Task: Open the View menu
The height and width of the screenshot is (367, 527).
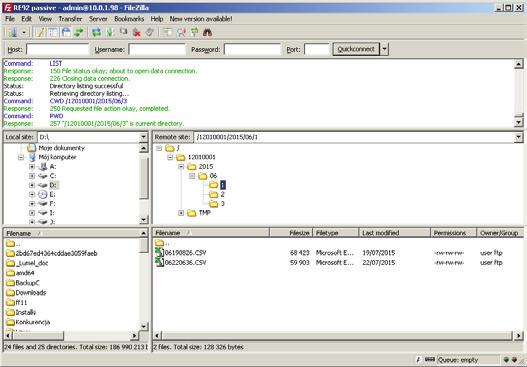Action: (45, 19)
